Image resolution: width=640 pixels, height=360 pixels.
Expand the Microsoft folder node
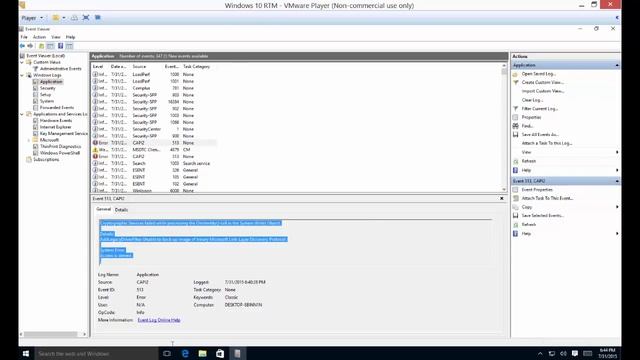click(29, 140)
